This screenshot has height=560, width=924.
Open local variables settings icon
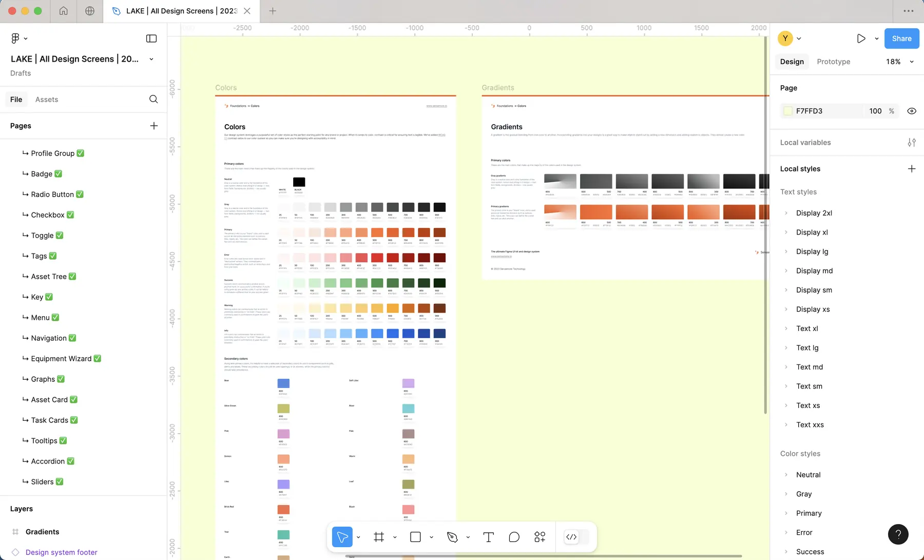tap(912, 142)
